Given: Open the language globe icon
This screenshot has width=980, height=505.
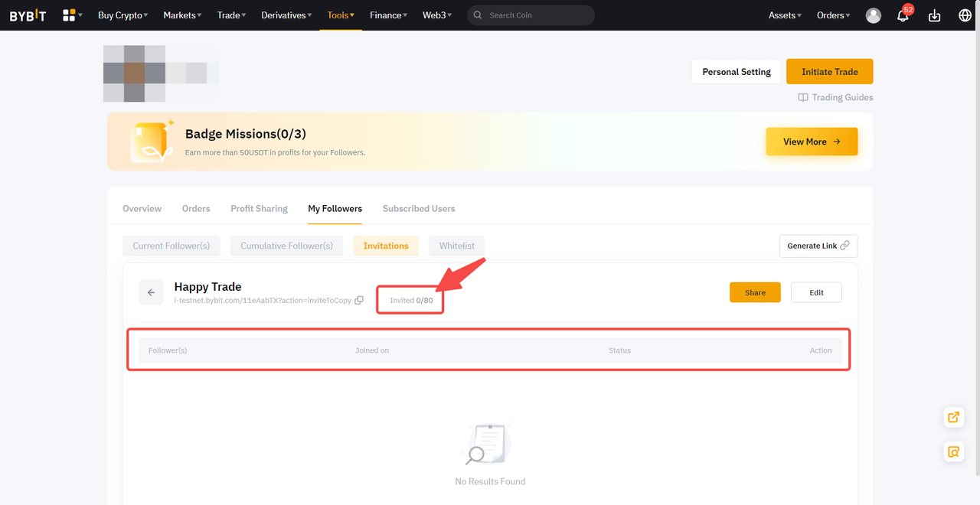Looking at the screenshot, I should [965, 15].
